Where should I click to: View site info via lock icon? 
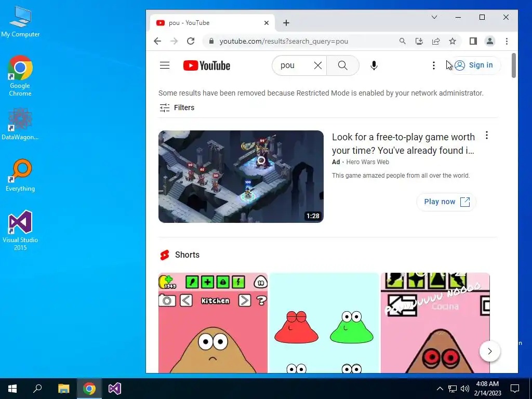[211, 42]
